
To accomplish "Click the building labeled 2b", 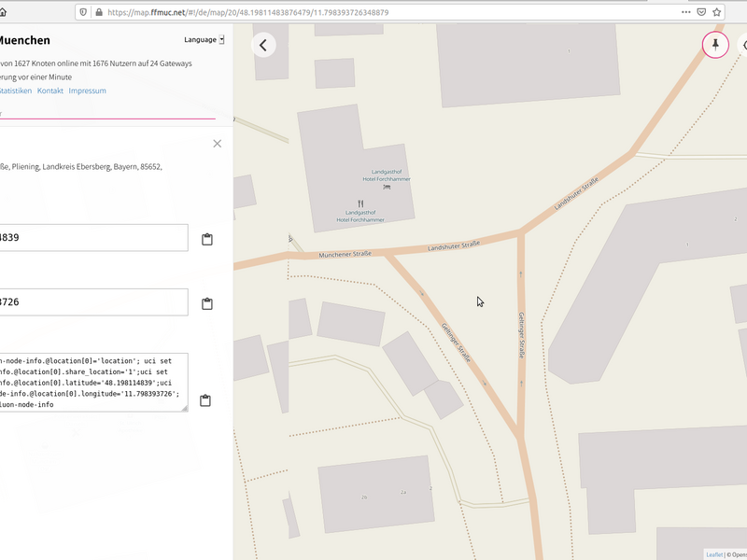I will [364, 497].
